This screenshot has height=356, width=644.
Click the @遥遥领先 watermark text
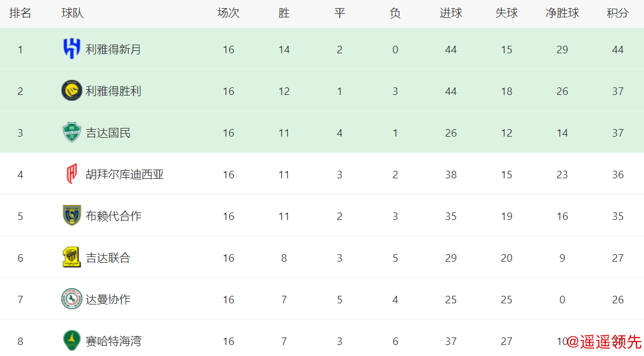[603, 342]
